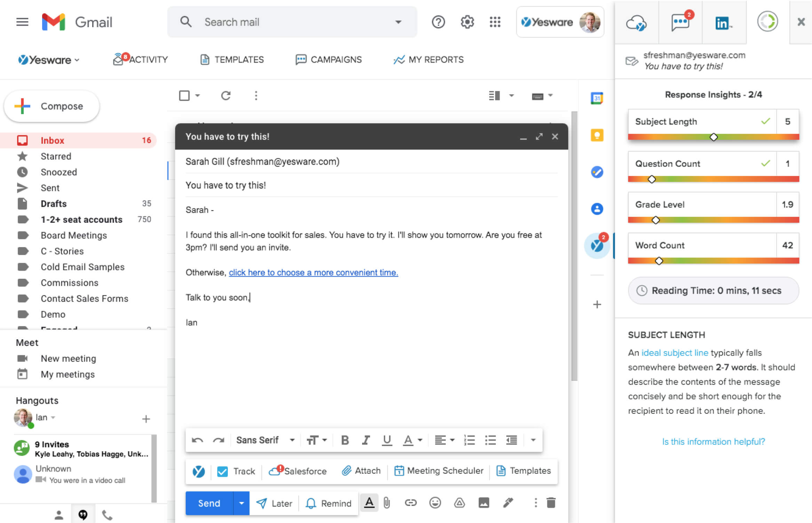Send the email
The width and height of the screenshot is (812, 523).
pyautogui.click(x=209, y=503)
